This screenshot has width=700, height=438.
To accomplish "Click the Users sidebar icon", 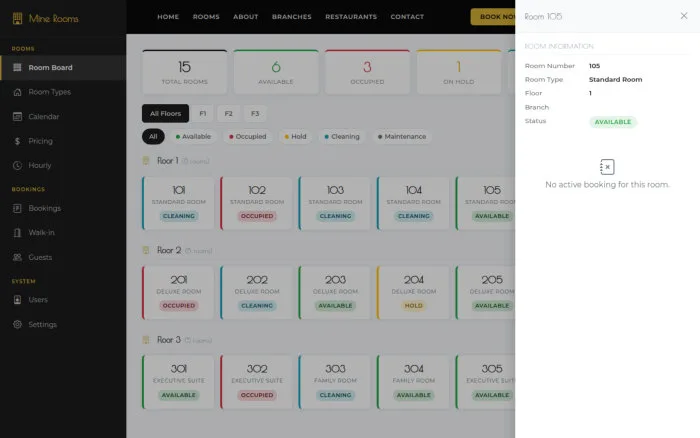I will tap(17, 300).
